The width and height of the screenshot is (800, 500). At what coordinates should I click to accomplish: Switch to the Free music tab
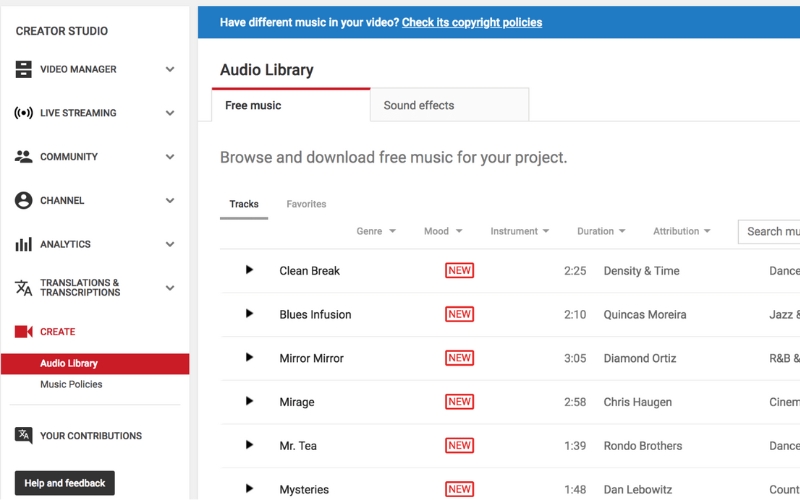[291, 105]
